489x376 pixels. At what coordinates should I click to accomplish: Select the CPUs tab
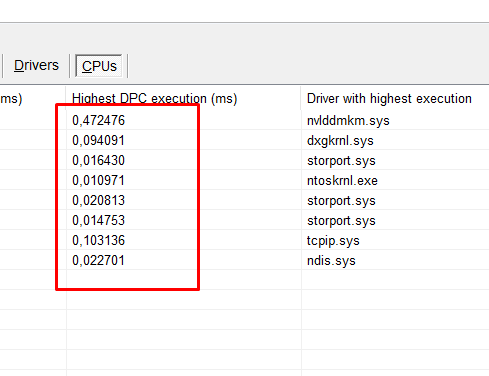pyautogui.click(x=99, y=66)
